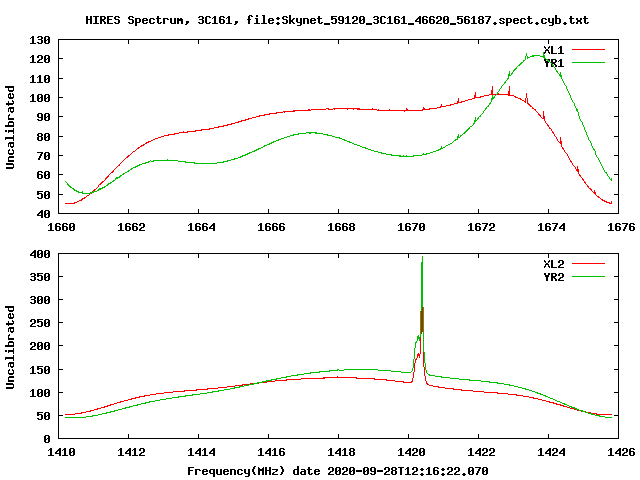Click the 40 y-axis tick label
The height and width of the screenshot is (480, 640).
pos(44,214)
